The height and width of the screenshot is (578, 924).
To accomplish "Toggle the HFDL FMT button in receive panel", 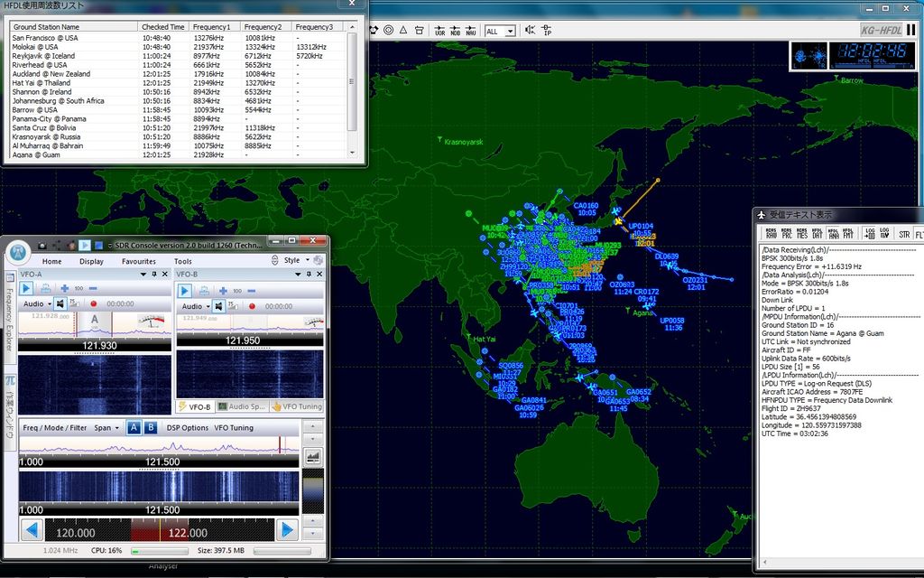I will coord(849,235).
